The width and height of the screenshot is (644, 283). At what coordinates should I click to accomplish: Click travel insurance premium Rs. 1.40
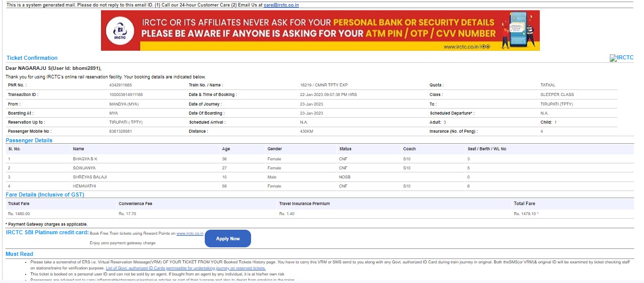point(287,214)
